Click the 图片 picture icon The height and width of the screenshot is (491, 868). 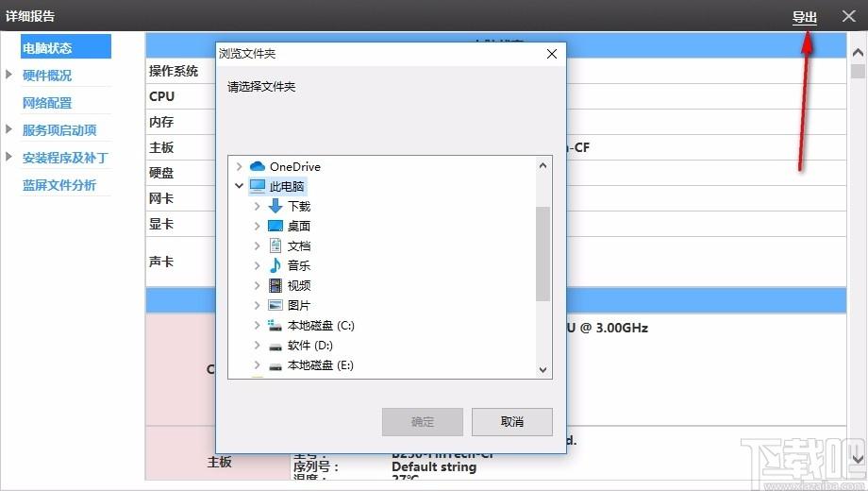pyautogui.click(x=275, y=305)
